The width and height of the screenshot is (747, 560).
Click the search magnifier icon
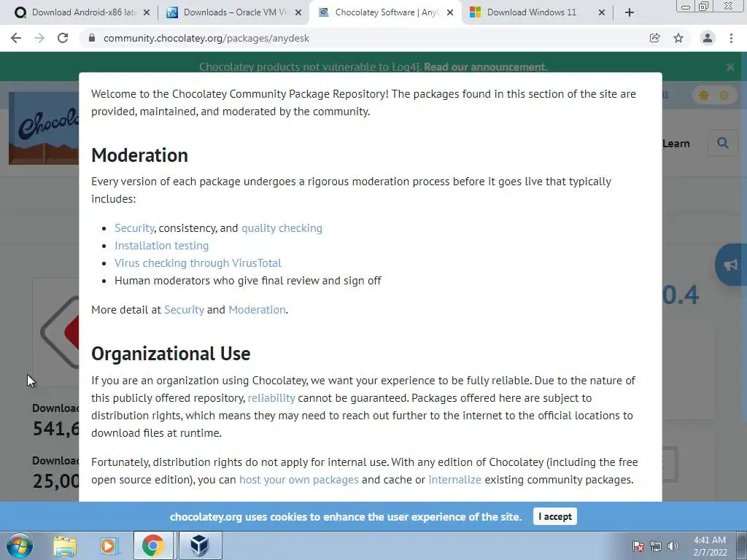[722, 143]
